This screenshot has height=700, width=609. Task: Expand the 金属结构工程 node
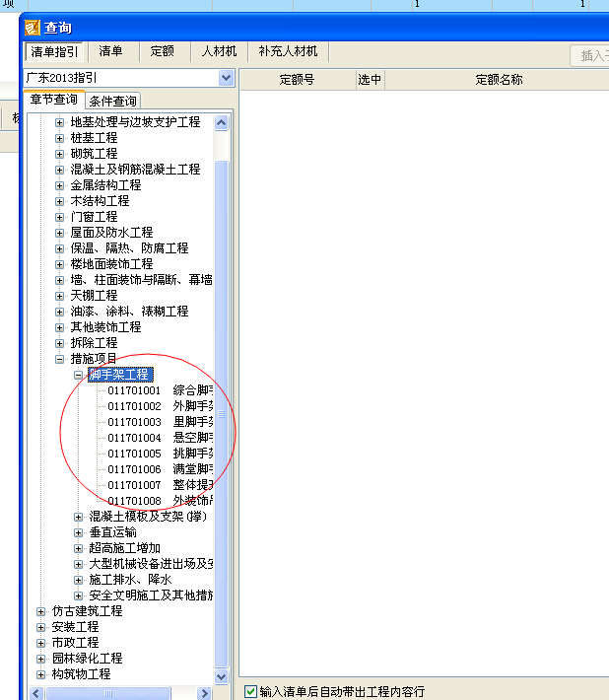[x=59, y=185]
